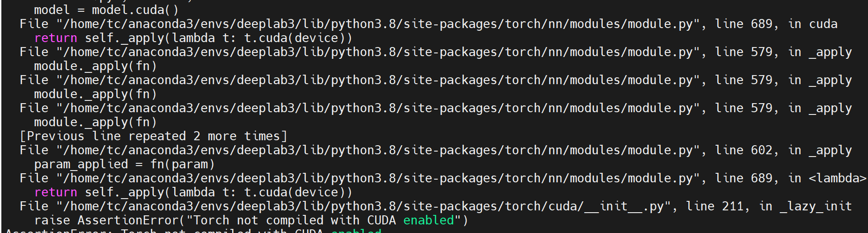Click the 'line 211' text in last File line
The width and height of the screenshot is (868, 233).
(715, 206)
